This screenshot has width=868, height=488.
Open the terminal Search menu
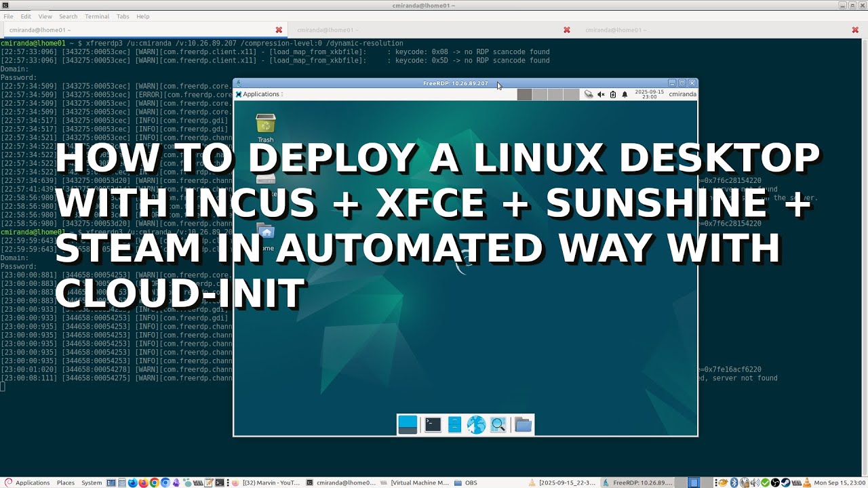68,16
